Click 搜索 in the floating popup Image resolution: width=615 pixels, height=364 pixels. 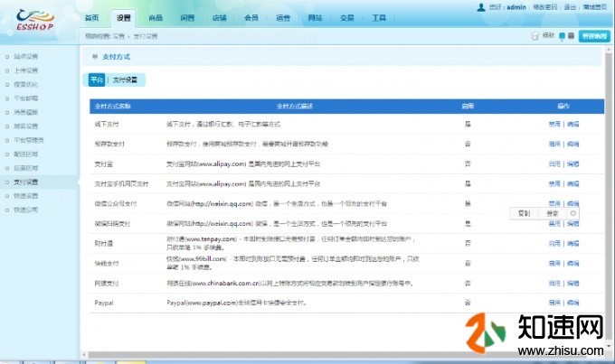pyautogui.click(x=553, y=213)
